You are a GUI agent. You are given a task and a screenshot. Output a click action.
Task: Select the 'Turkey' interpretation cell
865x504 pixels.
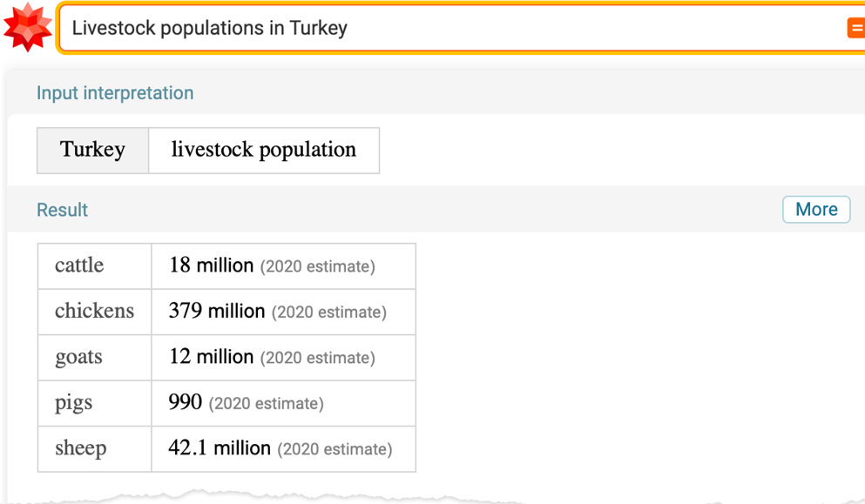[x=92, y=151]
